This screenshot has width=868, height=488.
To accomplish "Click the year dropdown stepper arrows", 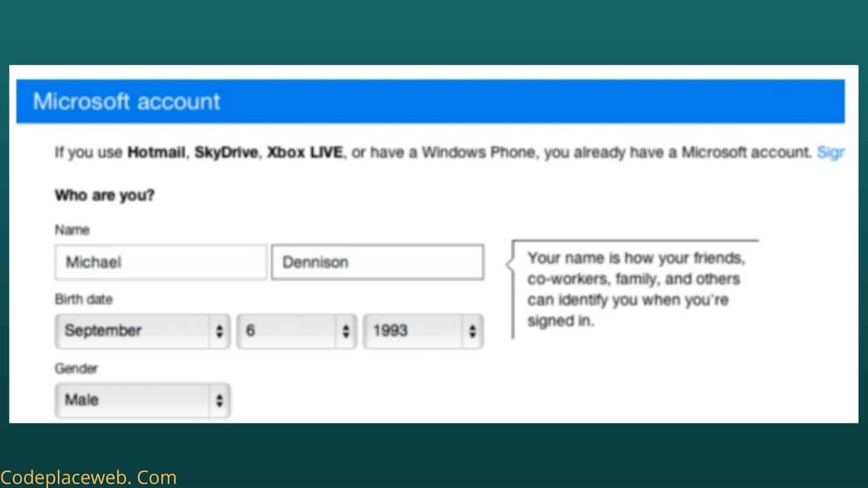I will 472,331.
